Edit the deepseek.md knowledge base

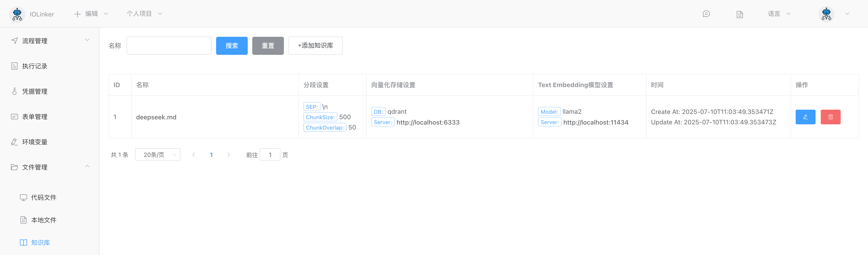(805, 117)
